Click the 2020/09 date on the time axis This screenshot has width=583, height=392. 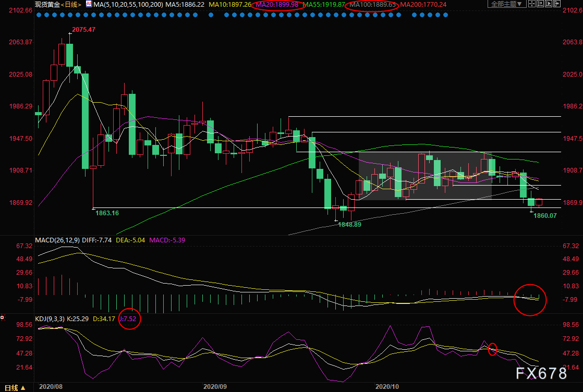[214, 387]
